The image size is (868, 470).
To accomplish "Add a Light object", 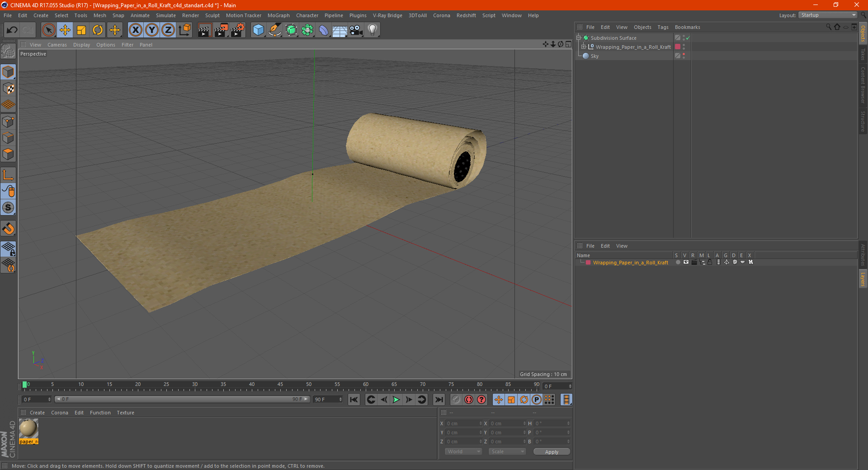I will pos(373,30).
